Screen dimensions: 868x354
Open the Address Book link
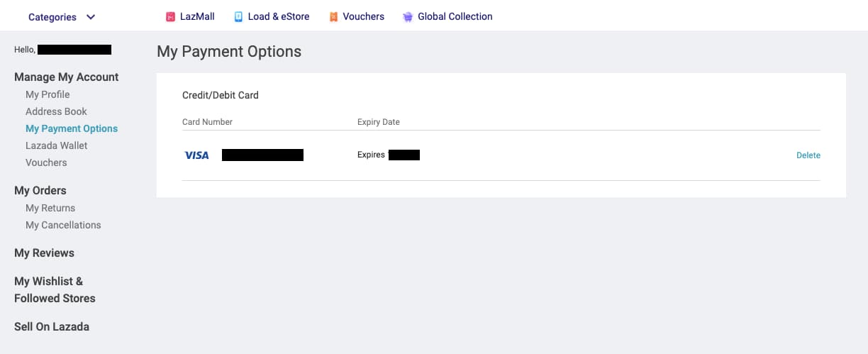coord(56,111)
